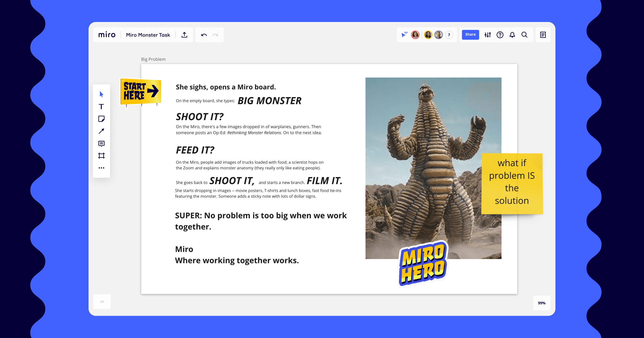Toggle collaborators' cursors icon

tap(404, 35)
